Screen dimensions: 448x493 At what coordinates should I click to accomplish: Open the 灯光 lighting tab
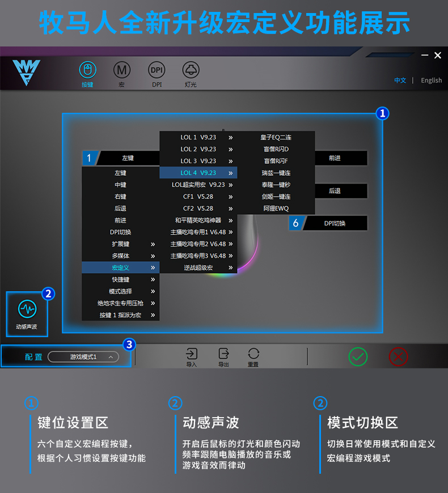click(191, 74)
